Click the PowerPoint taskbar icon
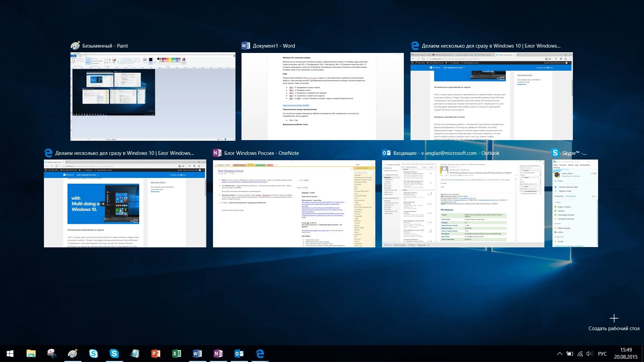This screenshot has width=644, height=362. coord(156,354)
